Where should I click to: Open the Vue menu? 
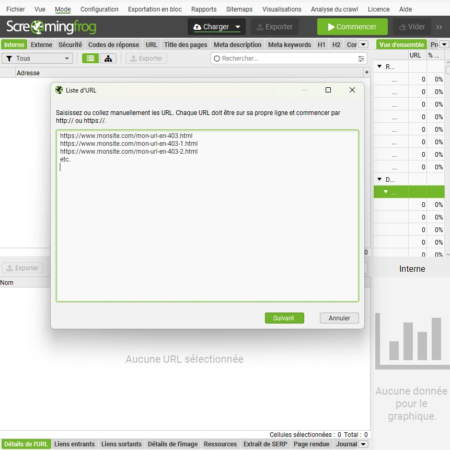click(40, 9)
